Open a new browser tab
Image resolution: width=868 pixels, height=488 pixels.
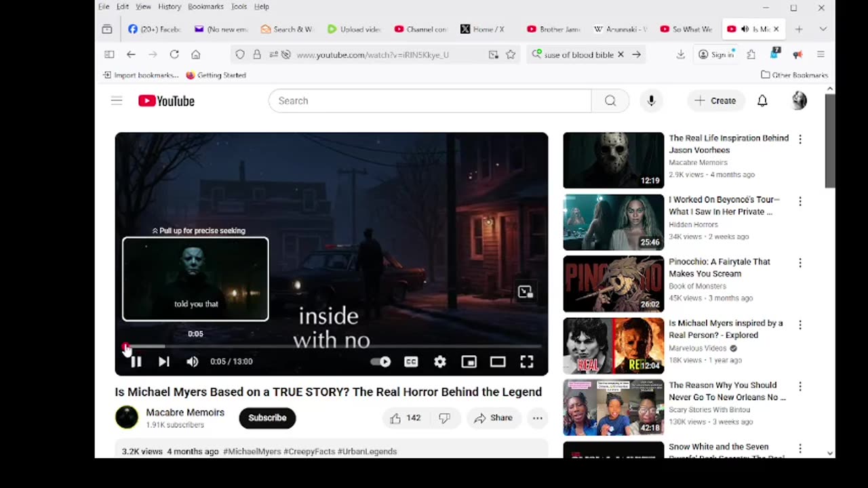tap(799, 29)
